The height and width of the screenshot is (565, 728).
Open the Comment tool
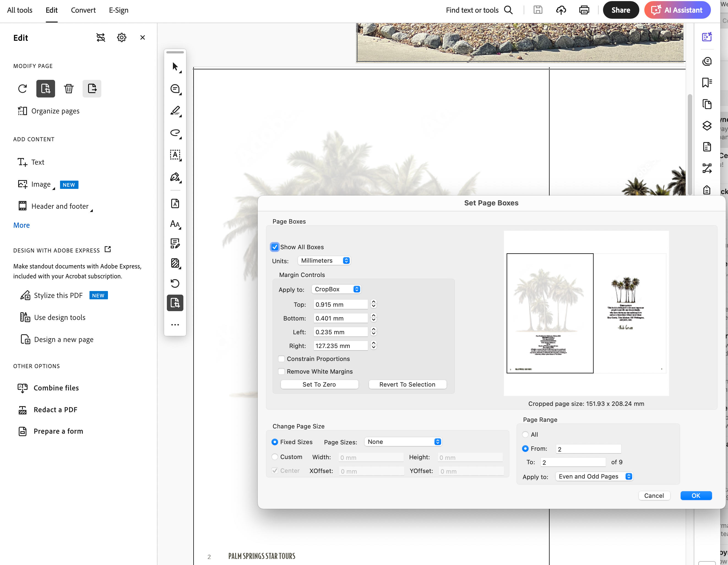click(175, 89)
